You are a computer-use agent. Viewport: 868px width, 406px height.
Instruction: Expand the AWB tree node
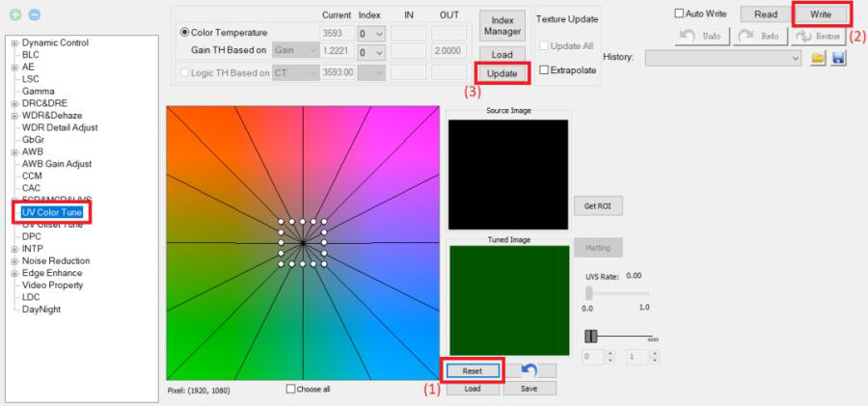(x=14, y=151)
